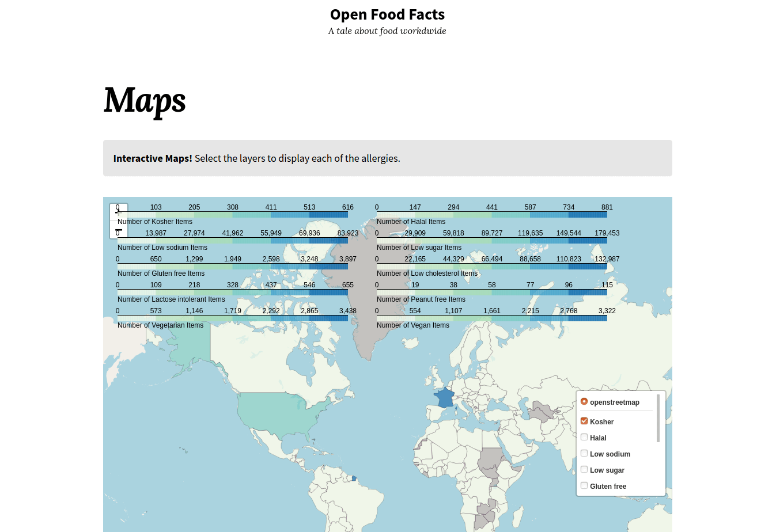Click the 'Open Food Facts' site title
The width and height of the screenshot is (776, 532).
(388, 14)
